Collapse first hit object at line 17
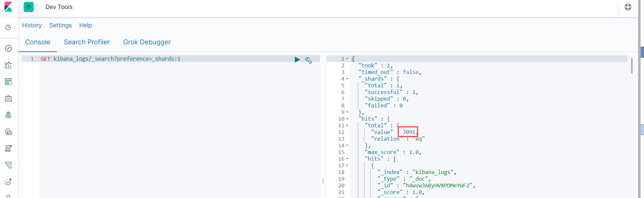 [x=347, y=165]
